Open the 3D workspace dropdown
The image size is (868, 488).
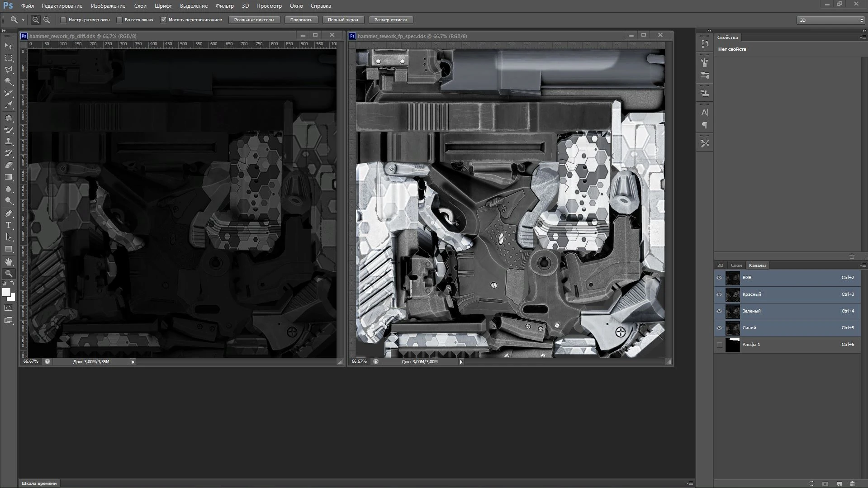tap(830, 20)
